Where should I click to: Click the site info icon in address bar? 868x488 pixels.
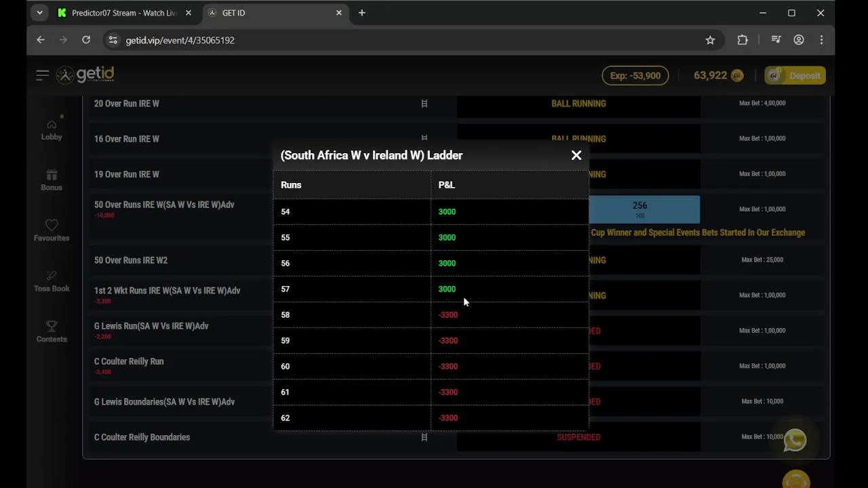113,40
